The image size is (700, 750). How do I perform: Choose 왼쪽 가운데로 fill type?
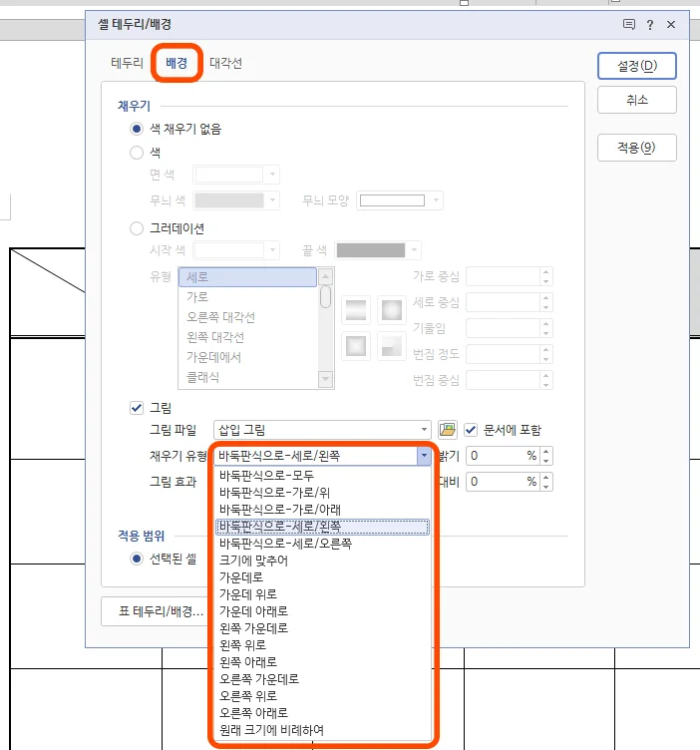tap(323, 628)
